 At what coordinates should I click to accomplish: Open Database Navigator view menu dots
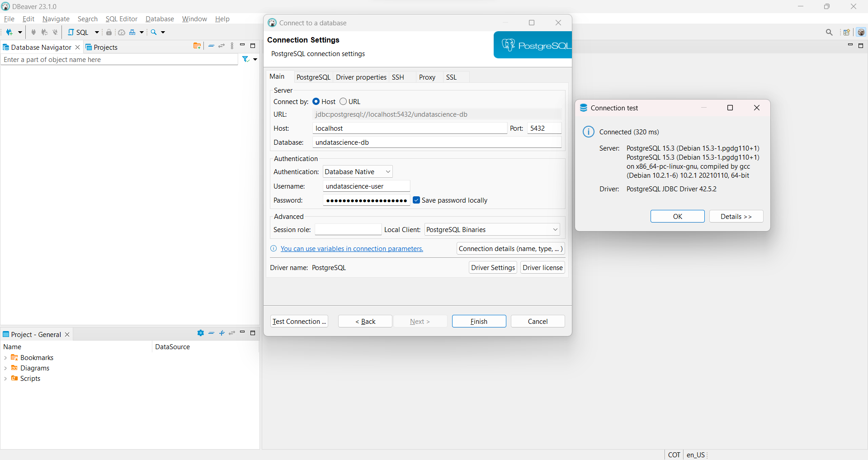pyautogui.click(x=232, y=46)
